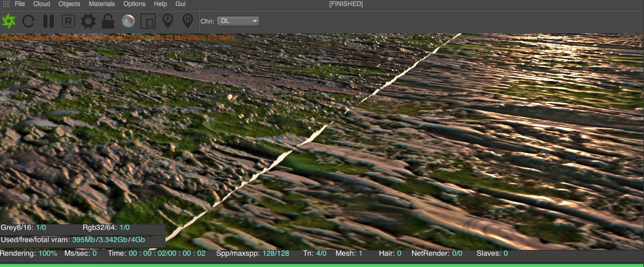Click the Mesh: 1 status entry
Viewport: 644px width, 267px height.
pos(349,254)
